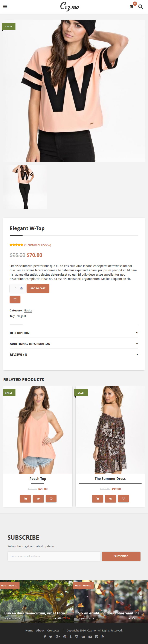Click the Subscribe button

[x=121, y=556]
